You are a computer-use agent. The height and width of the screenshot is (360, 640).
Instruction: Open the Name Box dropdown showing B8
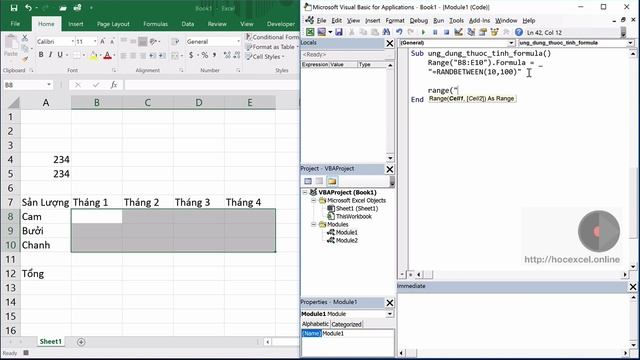coord(49,84)
